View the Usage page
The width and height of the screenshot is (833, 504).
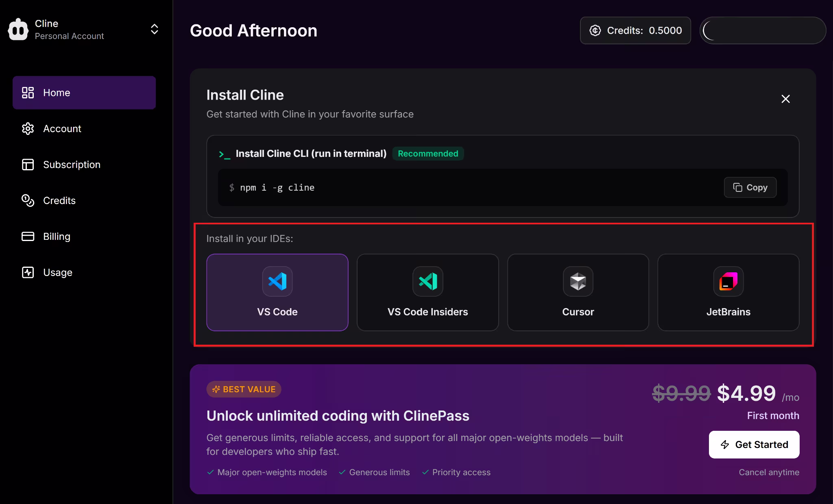pos(84,272)
